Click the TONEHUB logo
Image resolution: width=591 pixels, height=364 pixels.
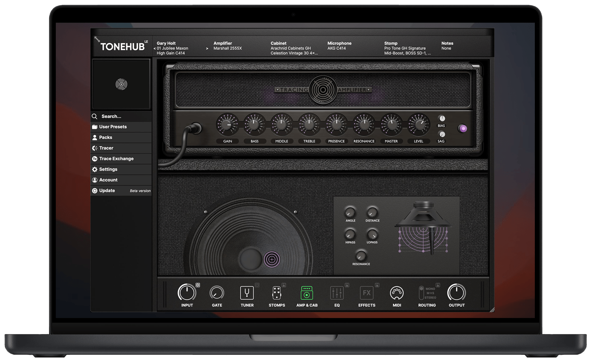[124, 46]
